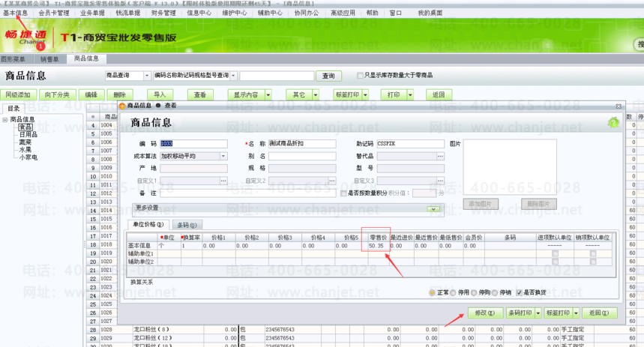Click the green help icon in 商品信息 dialog
Viewport: 644px width, 347px height.
(x=613, y=122)
